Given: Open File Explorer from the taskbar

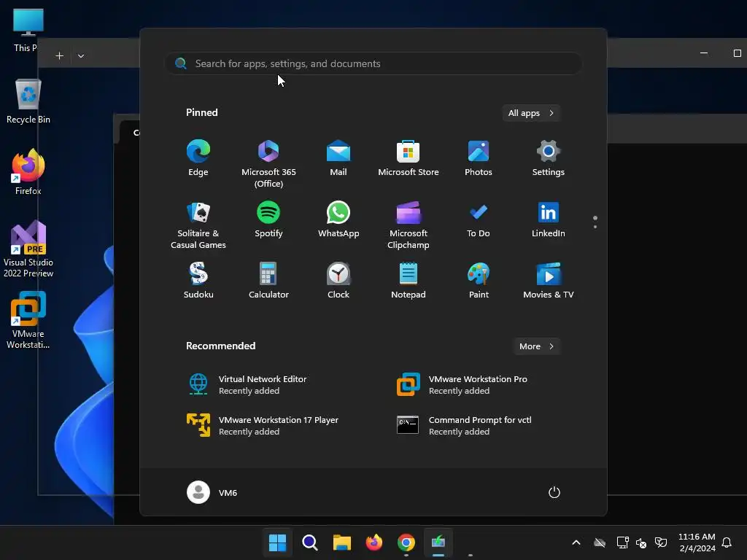Looking at the screenshot, I should tap(341, 542).
